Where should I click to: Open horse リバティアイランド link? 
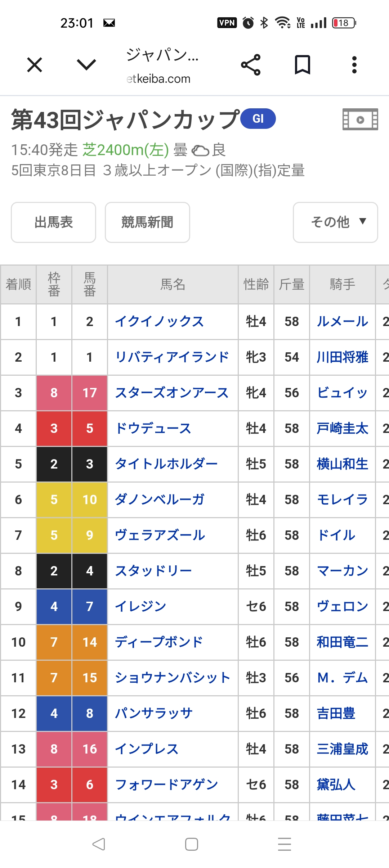coord(172,357)
